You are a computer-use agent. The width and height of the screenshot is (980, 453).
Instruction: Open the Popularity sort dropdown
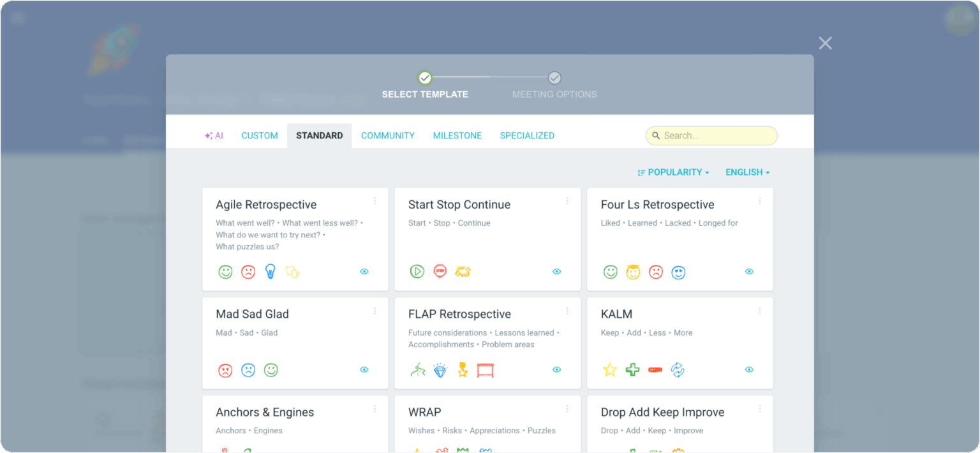pyautogui.click(x=674, y=172)
